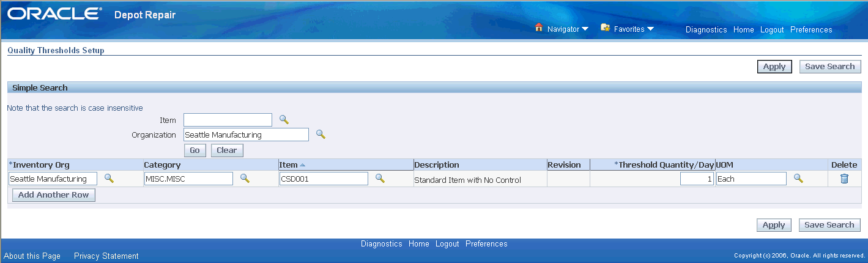Expand the Navigator dropdown menu
This screenshot has width=868, height=263.
[x=585, y=29]
